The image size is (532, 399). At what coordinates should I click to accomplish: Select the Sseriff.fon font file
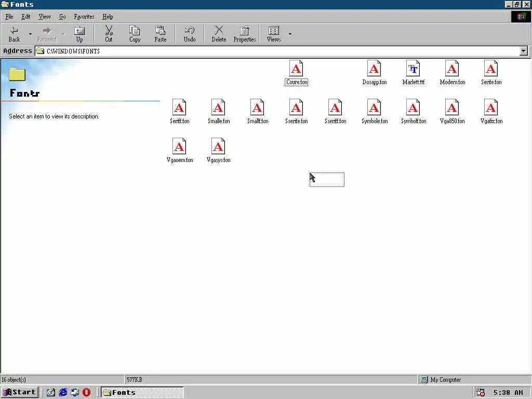[335, 112]
